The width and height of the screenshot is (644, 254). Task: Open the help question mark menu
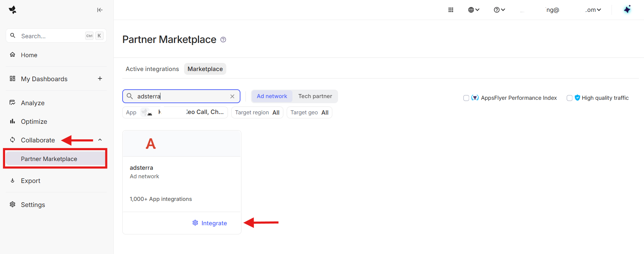coord(499,10)
